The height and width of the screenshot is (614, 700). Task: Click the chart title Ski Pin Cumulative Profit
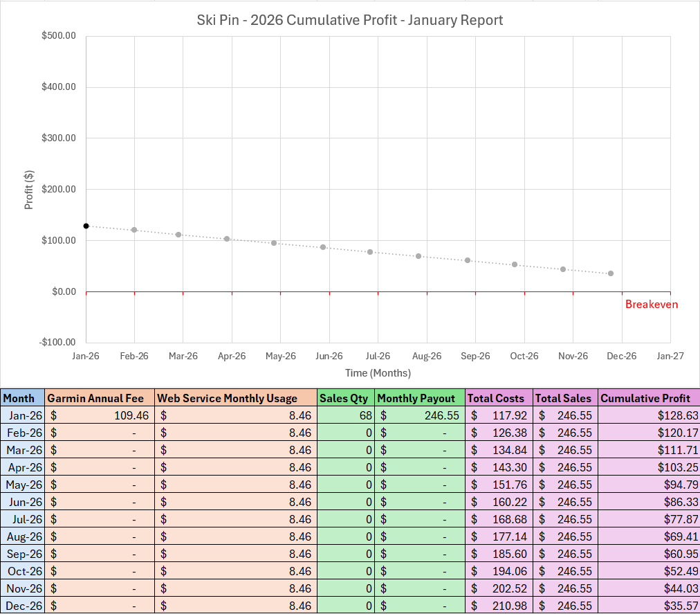(x=350, y=19)
